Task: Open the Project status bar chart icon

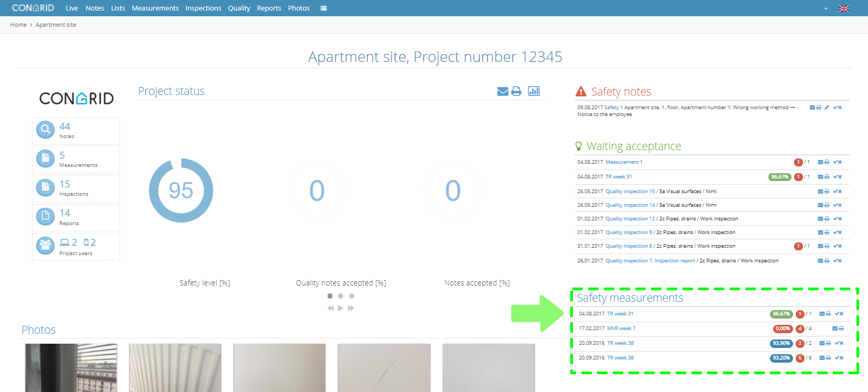Action: click(x=534, y=91)
